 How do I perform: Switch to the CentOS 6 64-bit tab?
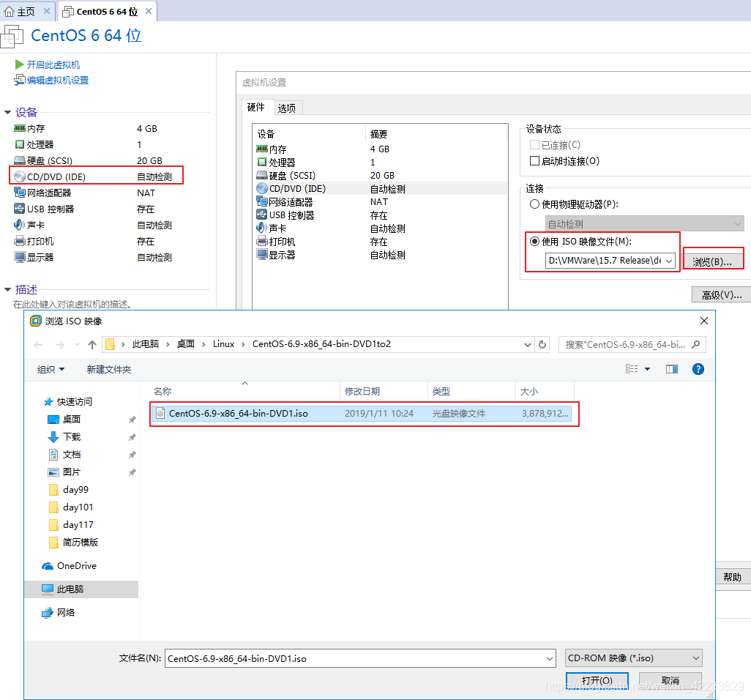[107, 12]
